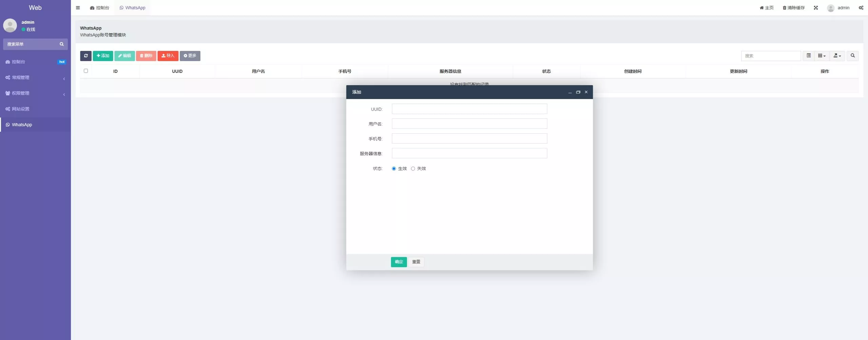The image size is (868, 340).
Task: Click the clear cache trash option
Action: coord(793,8)
